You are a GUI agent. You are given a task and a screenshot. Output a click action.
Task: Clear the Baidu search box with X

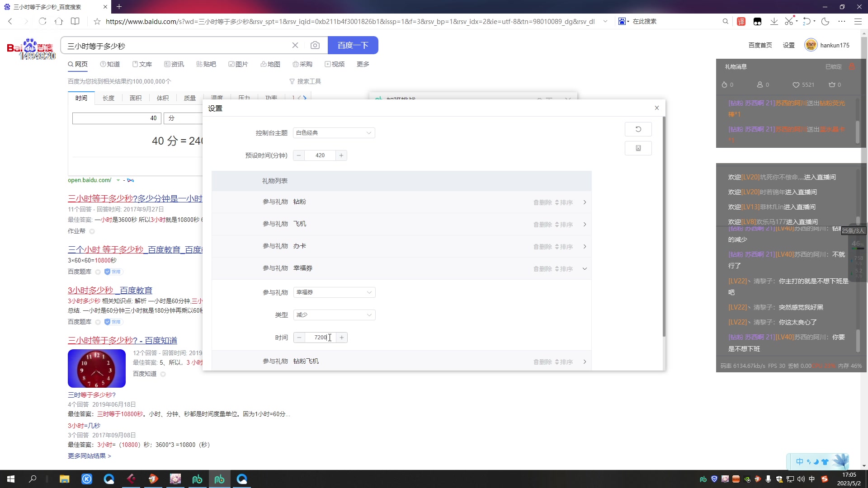point(295,45)
